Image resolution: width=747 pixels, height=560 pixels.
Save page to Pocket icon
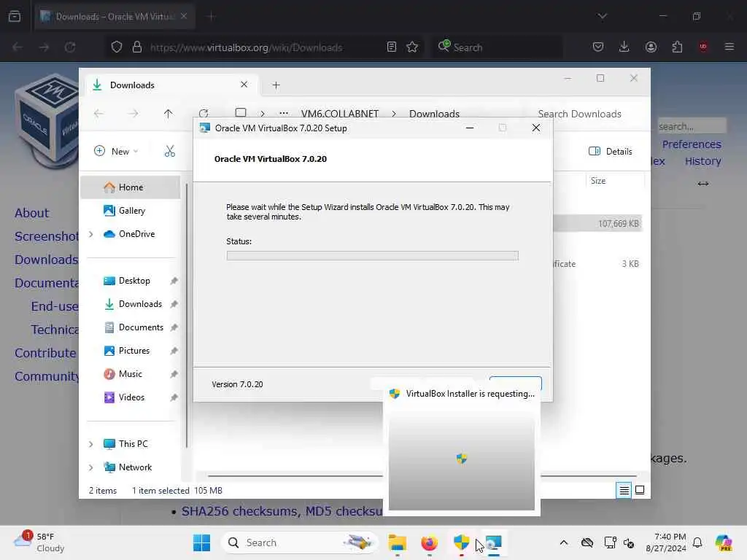pyautogui.click(x=598, y=47)
